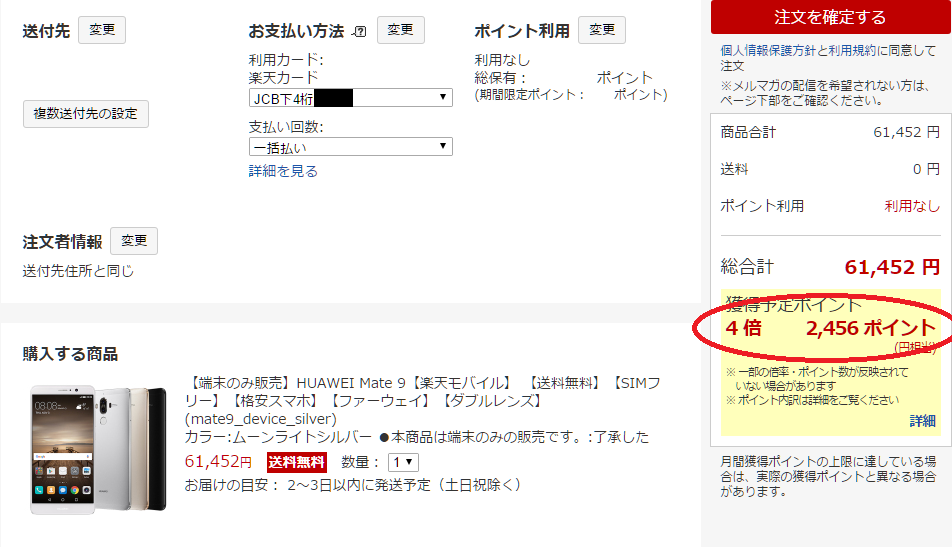Click the 総合計 61,452 円 total amount
The height and width of the screenshot is (547, 952).
[x=830, y=267]
